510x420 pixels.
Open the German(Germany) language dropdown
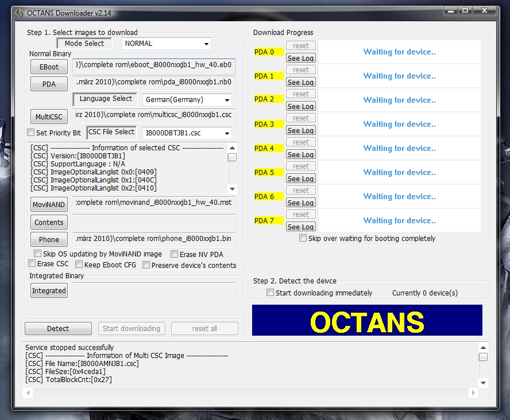pos(187,100)
